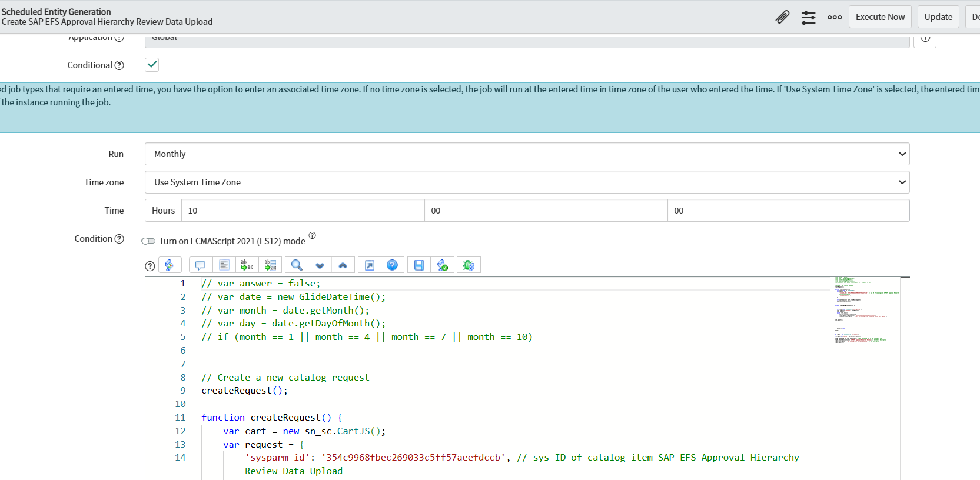980x480 pixels.
Task: Click the replace all icon
Action: tap(270, 265)
